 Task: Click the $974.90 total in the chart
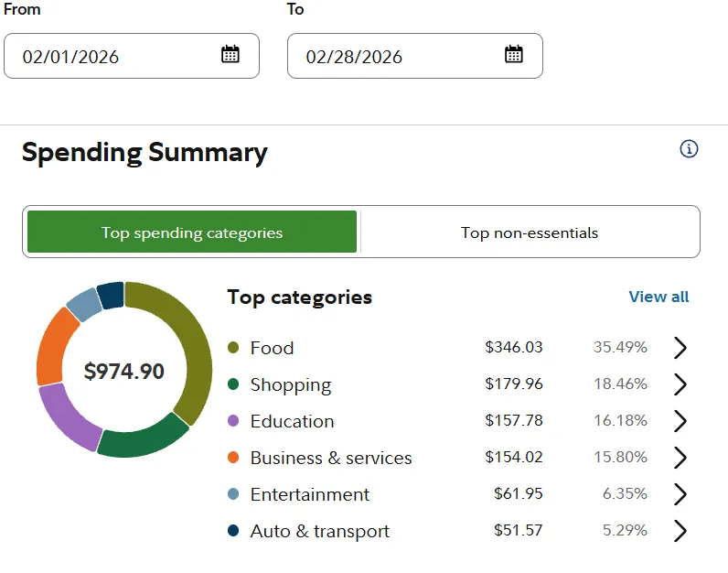(x=124, y=372)
